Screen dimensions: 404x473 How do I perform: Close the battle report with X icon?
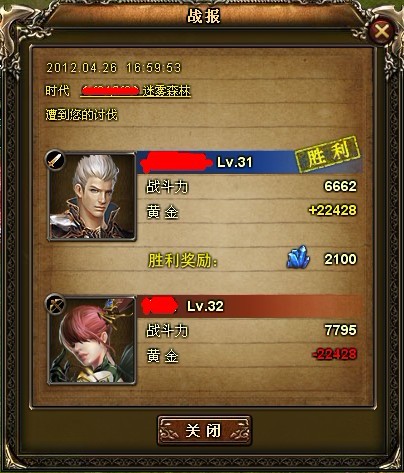(x=381, y=32)
